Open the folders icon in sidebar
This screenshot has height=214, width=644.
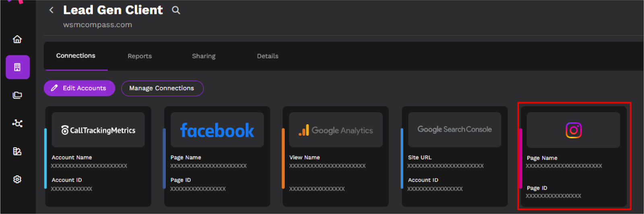point(17,95)
